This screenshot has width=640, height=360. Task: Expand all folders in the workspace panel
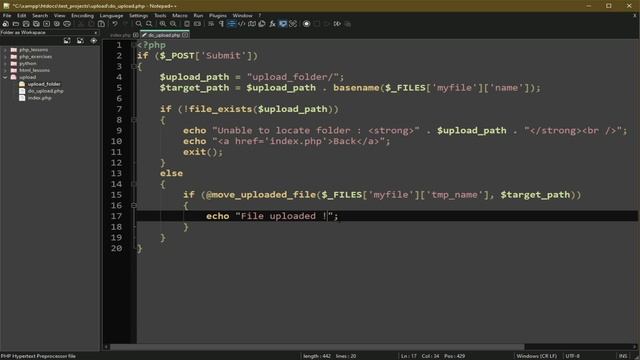(67, 40)
